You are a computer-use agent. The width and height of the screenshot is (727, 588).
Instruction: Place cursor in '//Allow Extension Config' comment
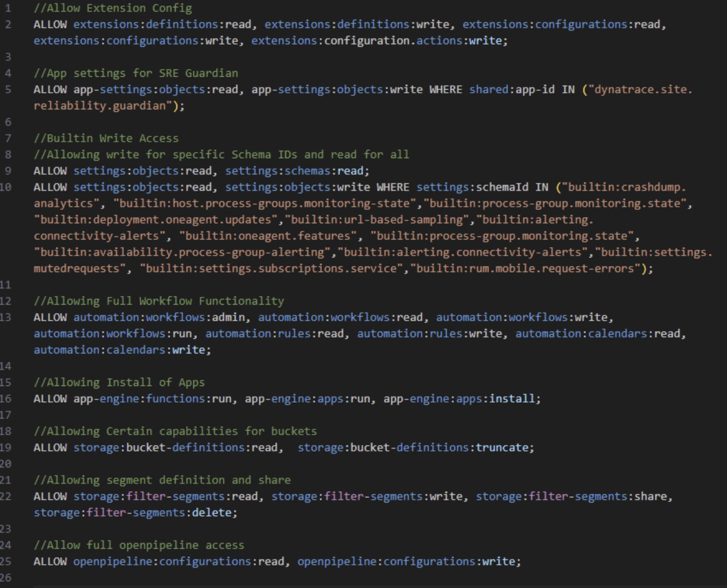coord(112,8)
